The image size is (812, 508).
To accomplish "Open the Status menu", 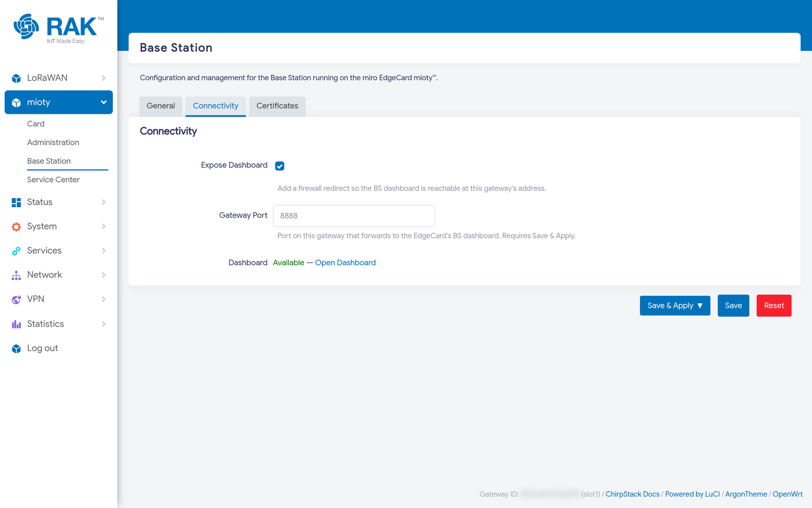I will coord(59,202).
